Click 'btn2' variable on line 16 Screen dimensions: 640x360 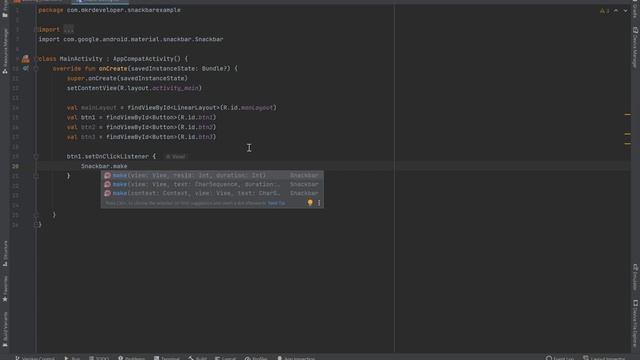[x=88, y=127]
